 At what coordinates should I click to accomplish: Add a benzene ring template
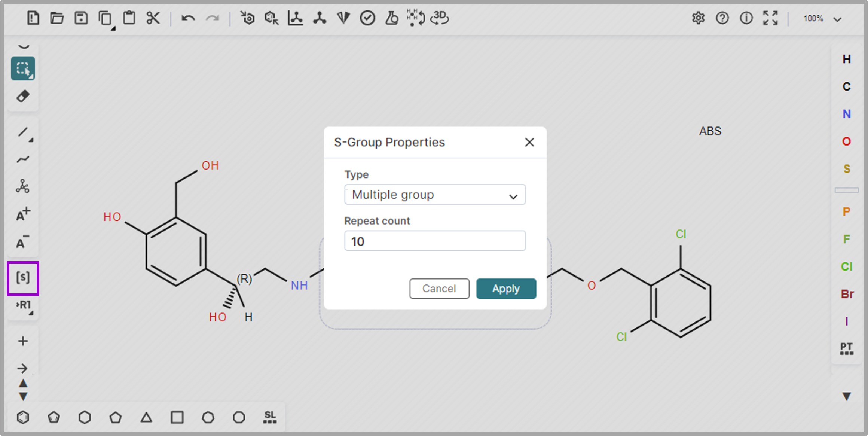[23, 417]
